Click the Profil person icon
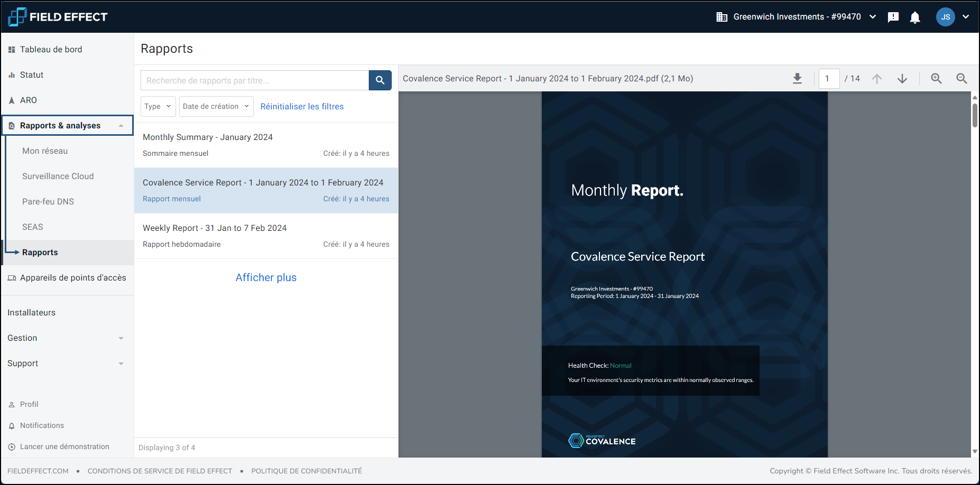980x485 pixels. (12, 405)
